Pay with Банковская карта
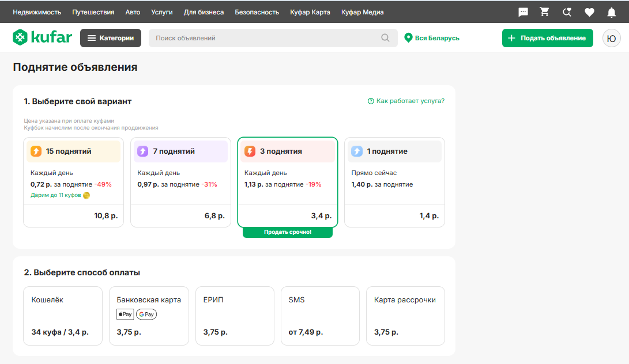Viewport: 629px width, 364px height. tap(149, 316)
